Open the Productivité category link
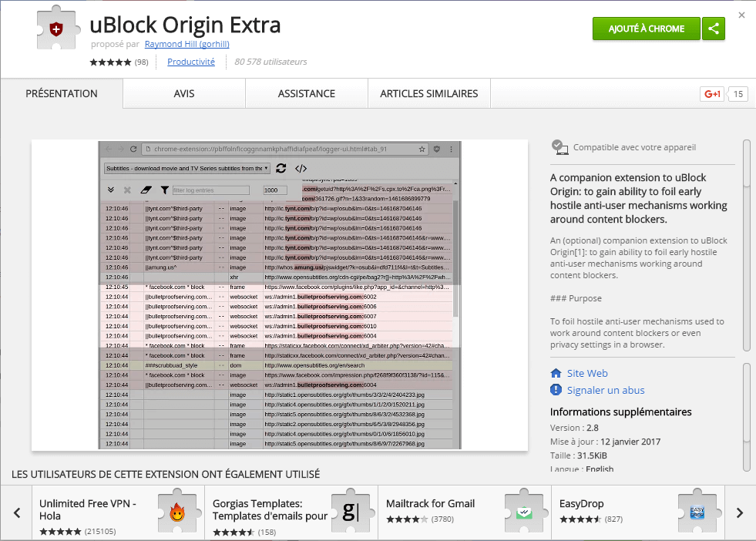 pos(191,62)
